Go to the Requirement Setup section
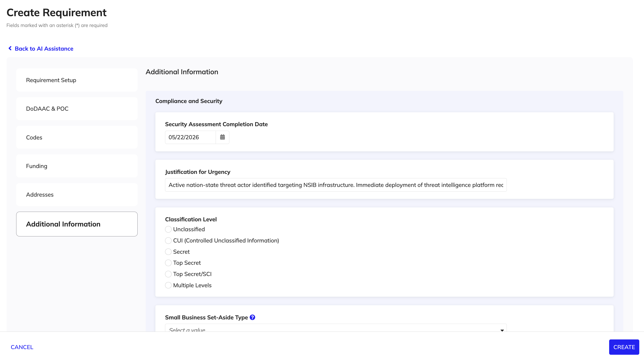Image resolution: width=644 pixels, height=359 pixels. click(77, 80)
